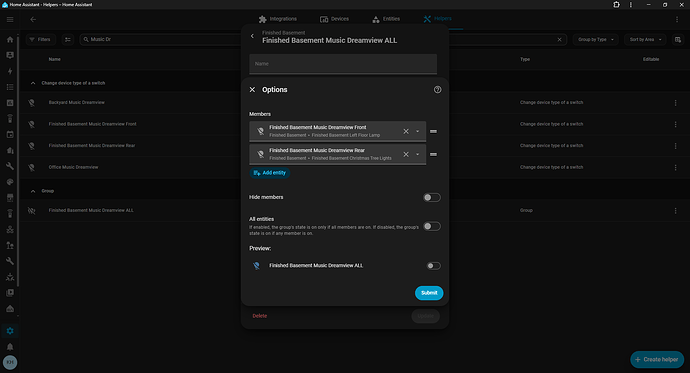690x373 pixels.
Task: Clear the Music Dr search text
Action: [x=559, y=40]
